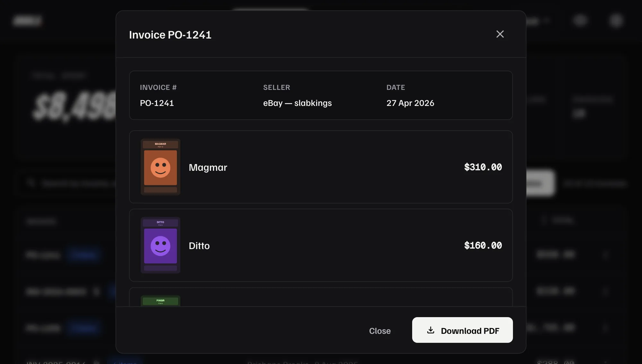
Task: Click the $160.00 price for Ditto
Action: (x=483, y=245)
